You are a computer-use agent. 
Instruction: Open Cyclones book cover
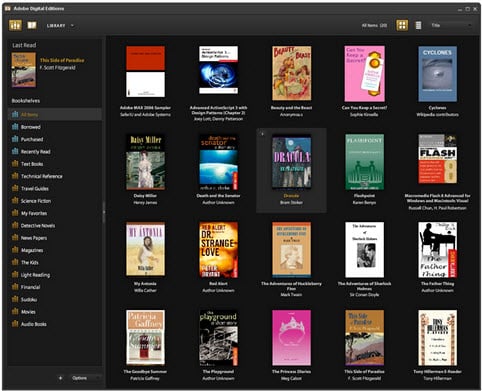point(437,74)
